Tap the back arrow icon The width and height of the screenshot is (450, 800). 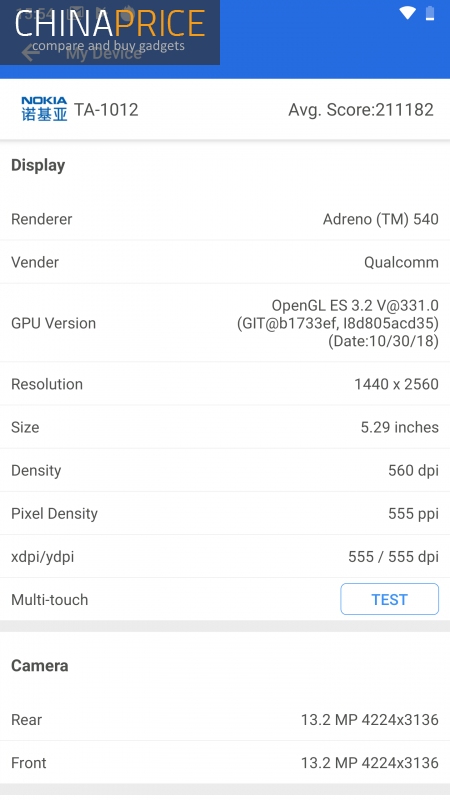[x=31, y=52]
